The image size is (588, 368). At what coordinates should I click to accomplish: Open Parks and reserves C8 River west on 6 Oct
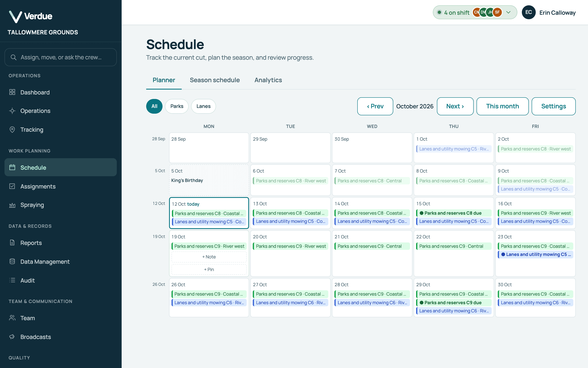point(290,181)
